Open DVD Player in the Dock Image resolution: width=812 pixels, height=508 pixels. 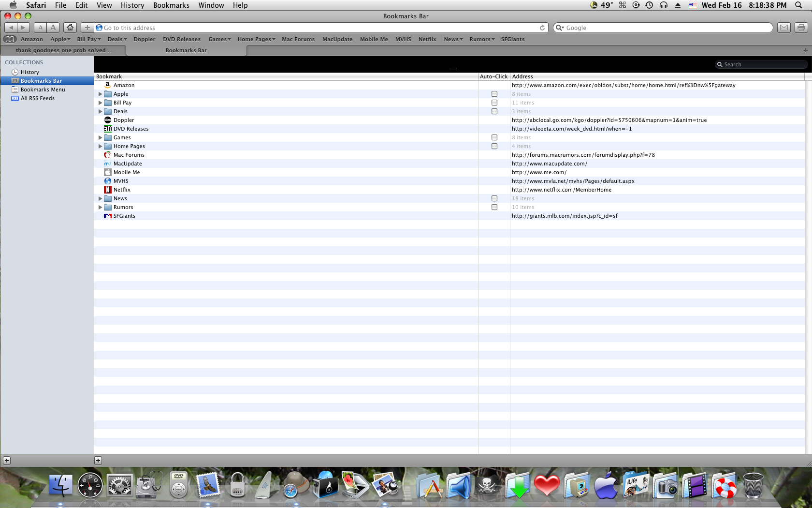[x=179, y=485]
